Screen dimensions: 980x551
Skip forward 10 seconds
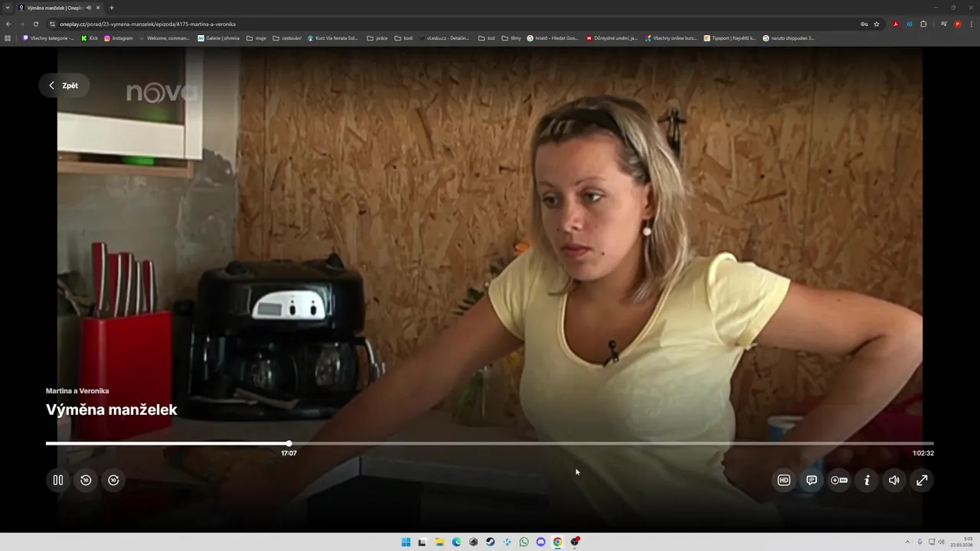point(113,480)
